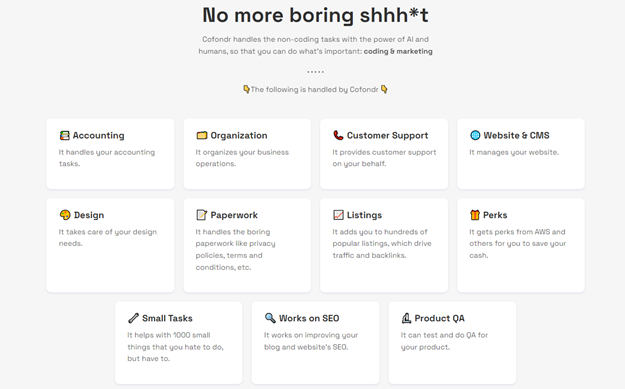Select the Customer Support card title
Image resolution: width=625 pixels, height=389 pixels.
(387, 136)
